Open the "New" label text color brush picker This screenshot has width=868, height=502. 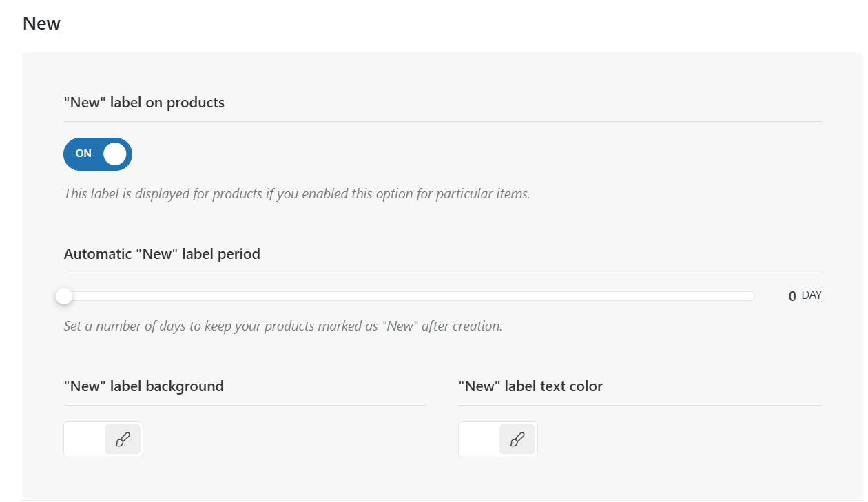(x=517, y=439)
